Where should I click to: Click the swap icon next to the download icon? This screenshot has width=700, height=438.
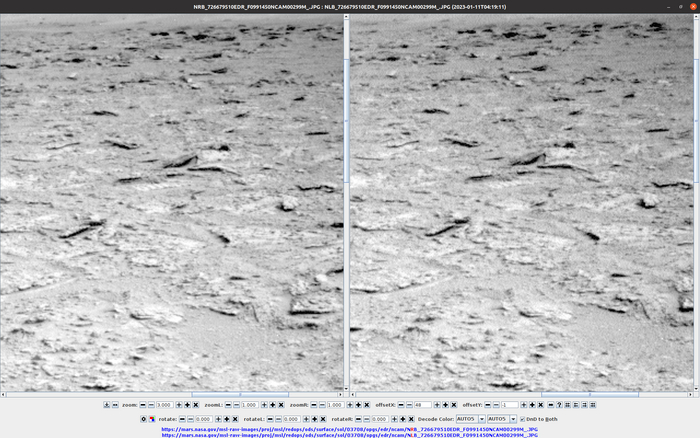(115, 405)
